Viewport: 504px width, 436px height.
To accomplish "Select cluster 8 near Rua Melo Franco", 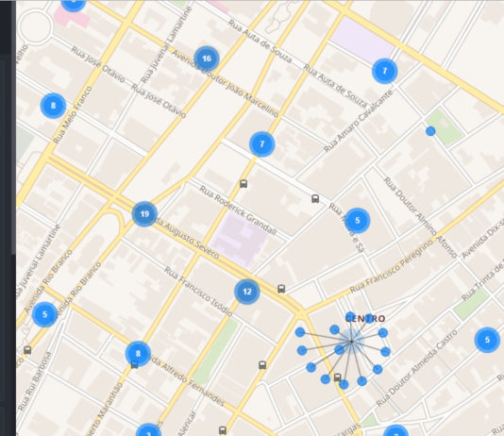I will point(54,106).
